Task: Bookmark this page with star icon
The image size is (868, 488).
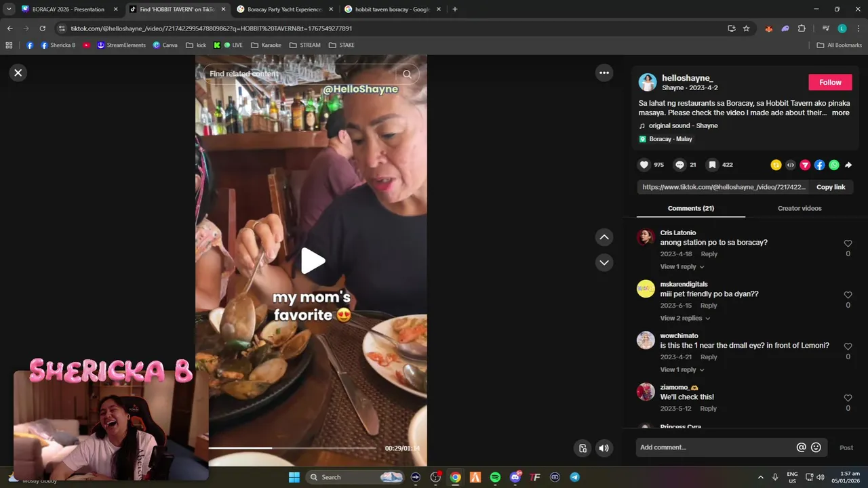Action: tap(746, 28)
